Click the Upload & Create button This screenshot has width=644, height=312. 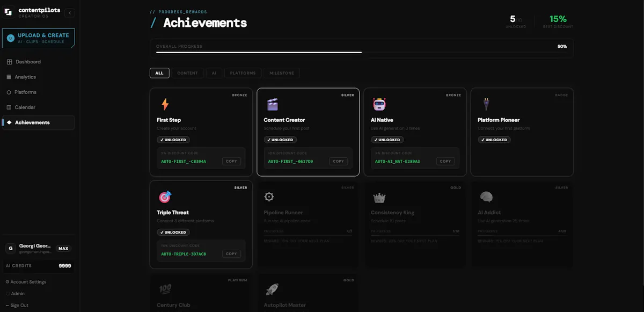[x=39, y=38]
